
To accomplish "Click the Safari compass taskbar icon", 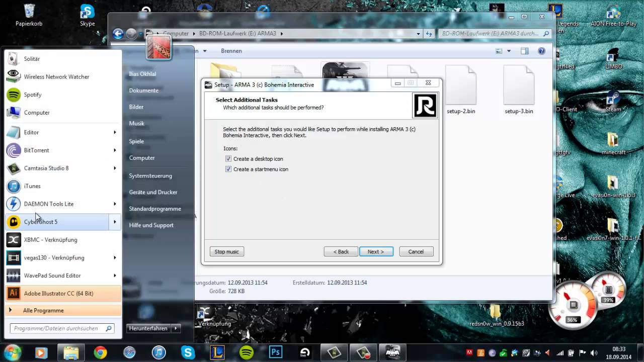I will [129, 352].
